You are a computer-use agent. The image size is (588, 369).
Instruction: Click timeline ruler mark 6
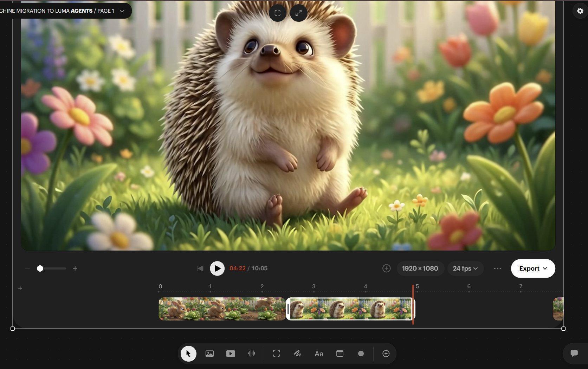[x=469, y=287]
